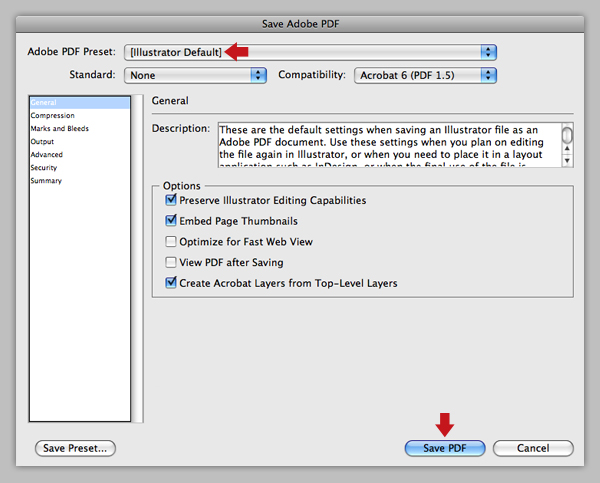Image resolution: width=600 pixels, height=483 pixels.
Task: Uncheck Create Acrobat Layers from Top-Level Layers
Action: point(171,283)
